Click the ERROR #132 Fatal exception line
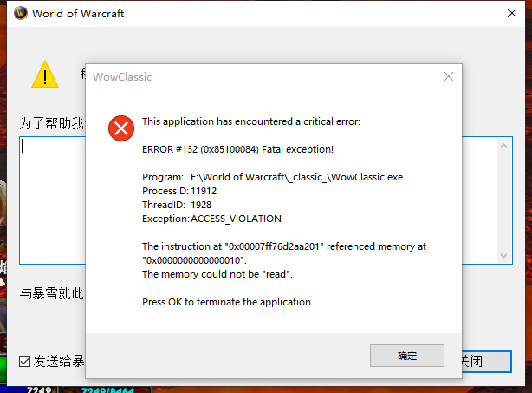Screen dimensions: 532x393 237,149
